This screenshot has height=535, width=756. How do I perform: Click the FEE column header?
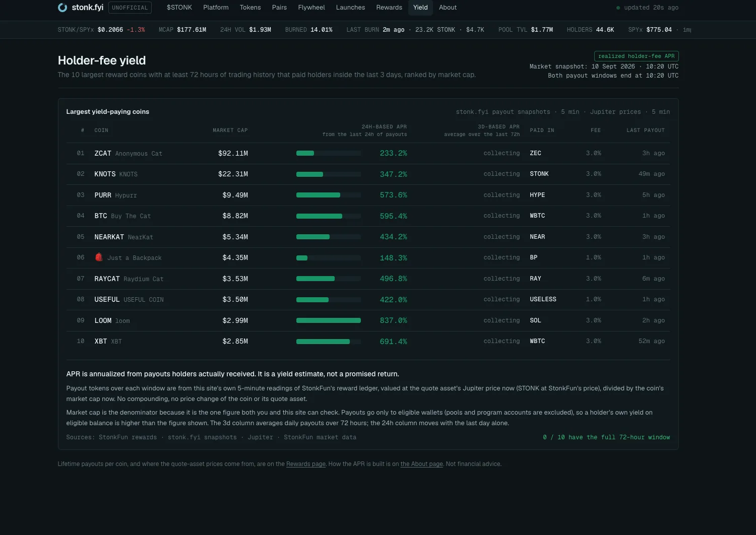coord(596,130)
